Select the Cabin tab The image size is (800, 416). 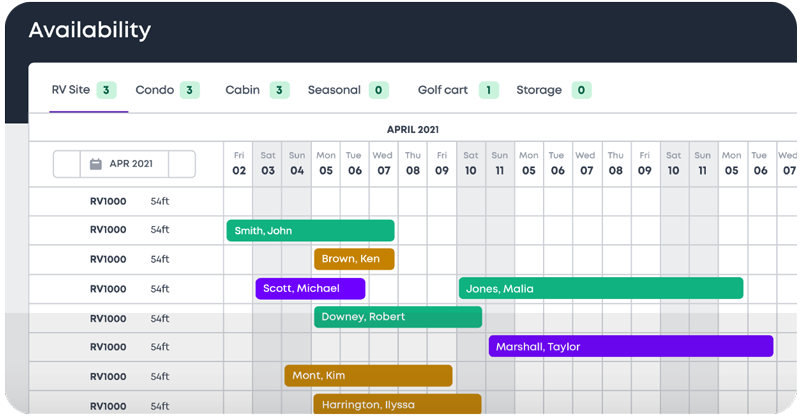tap(257, 90)
